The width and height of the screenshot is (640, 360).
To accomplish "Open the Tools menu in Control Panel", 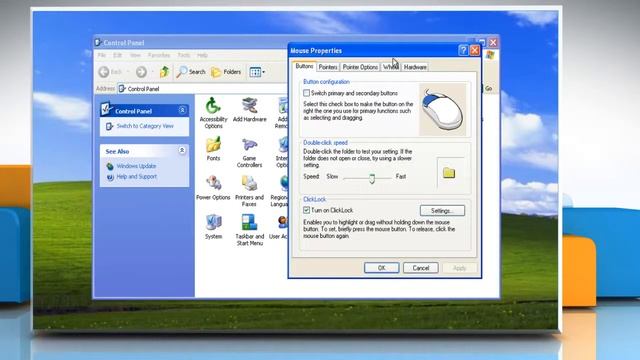I will pos(184,55).
